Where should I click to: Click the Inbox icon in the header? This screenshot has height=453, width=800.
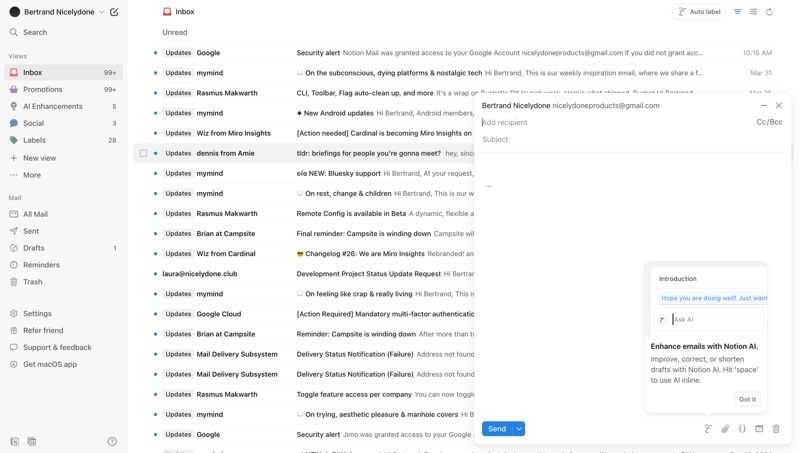click(x=167, y=12)
